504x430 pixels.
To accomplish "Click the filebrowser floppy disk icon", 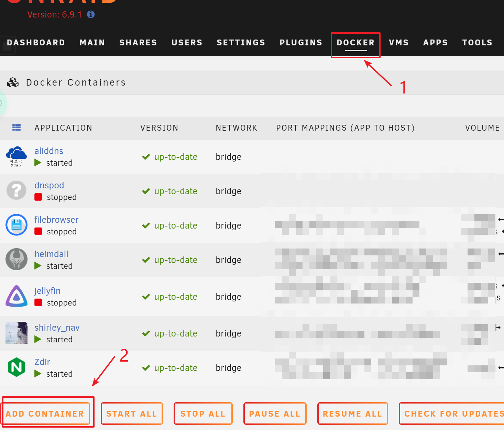I will (17, 225).
